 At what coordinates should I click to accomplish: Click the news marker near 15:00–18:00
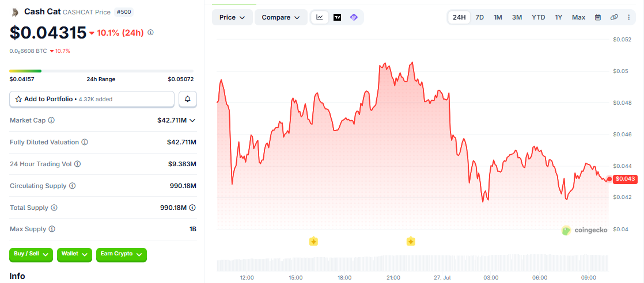click(x=313, y=241)
